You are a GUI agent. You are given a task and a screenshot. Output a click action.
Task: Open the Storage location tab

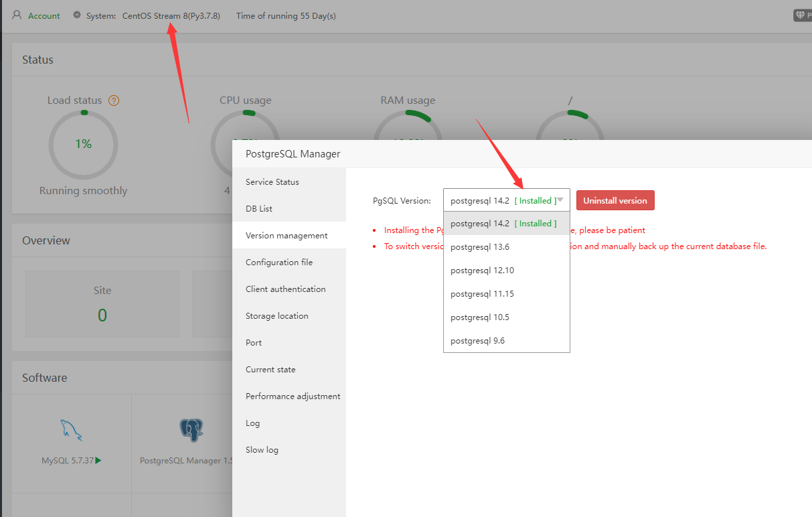pos(289,316)
